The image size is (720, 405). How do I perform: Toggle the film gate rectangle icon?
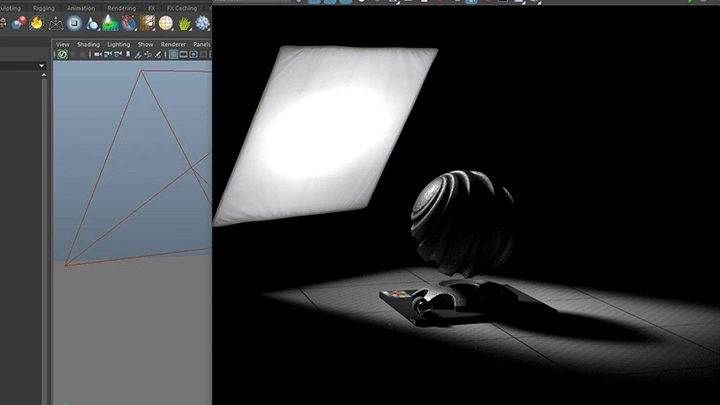183,55
